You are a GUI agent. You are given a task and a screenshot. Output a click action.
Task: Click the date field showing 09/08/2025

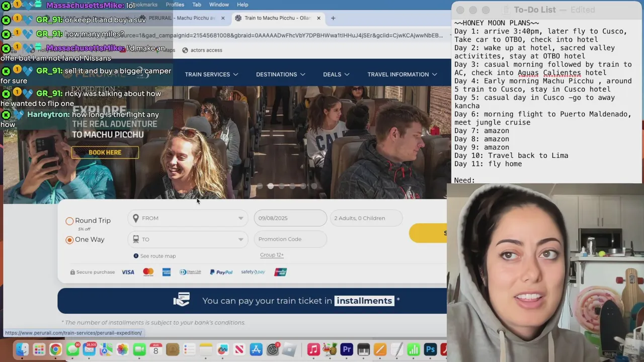[290, 218]
